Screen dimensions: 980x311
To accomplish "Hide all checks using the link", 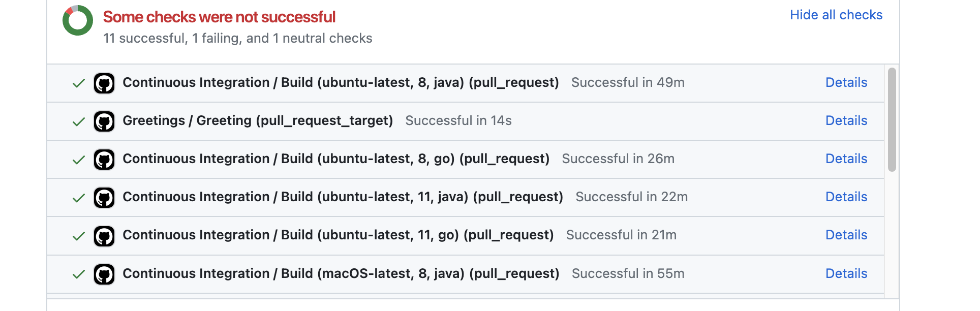I will click(836, 15).
